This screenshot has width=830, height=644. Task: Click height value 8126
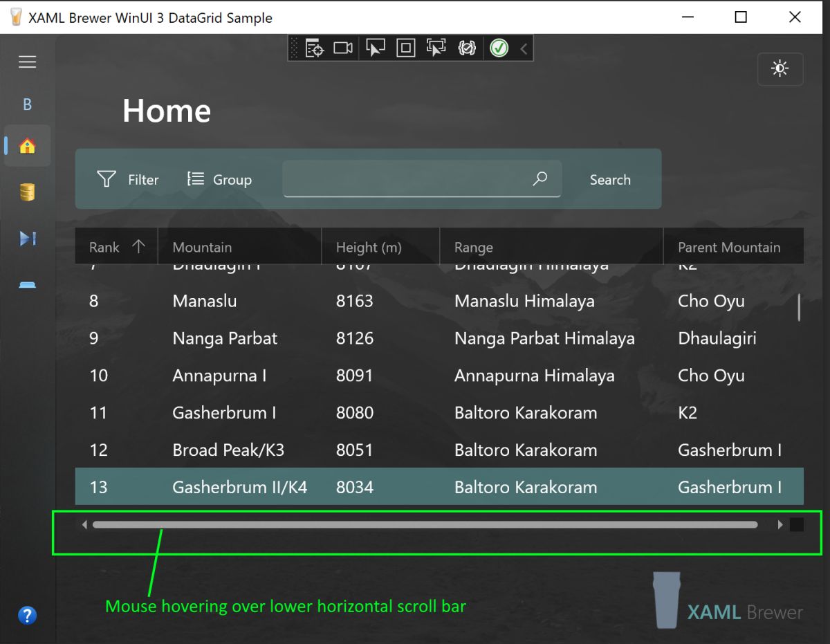click(355, 338)
